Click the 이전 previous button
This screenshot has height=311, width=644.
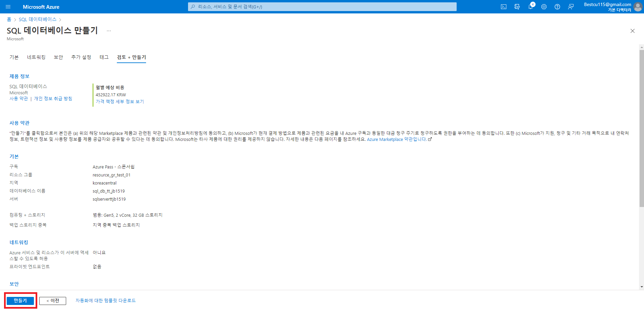pos(53,301)
